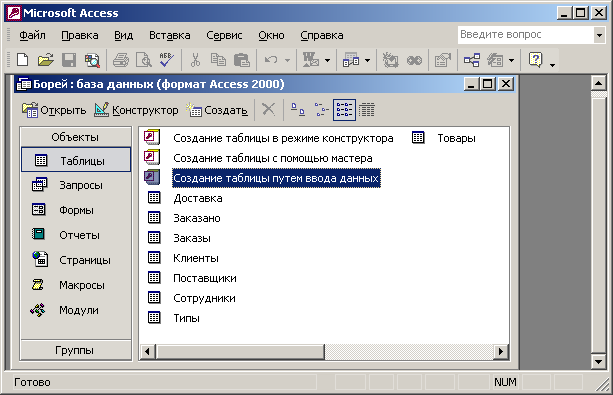Viewport: 613px width, 395px height.
Task: Open Properties toolbar icon
Action: click(x=443, y=60)
